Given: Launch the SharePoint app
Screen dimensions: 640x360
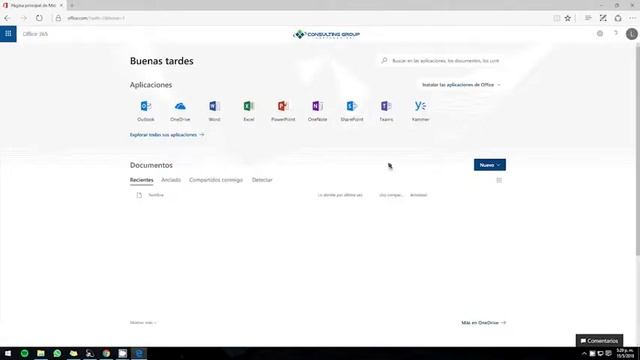Looking at the screenshot, I should tap(351, 111).
